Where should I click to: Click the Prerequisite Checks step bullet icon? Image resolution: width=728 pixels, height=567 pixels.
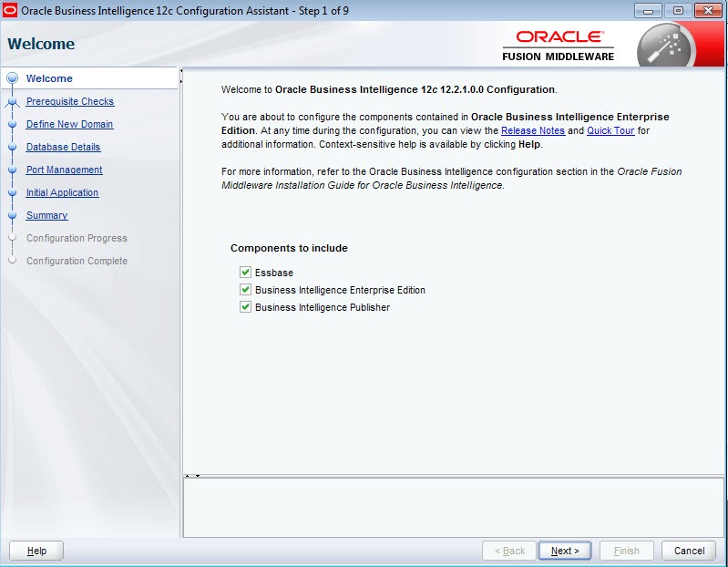(x=13, y=101)
